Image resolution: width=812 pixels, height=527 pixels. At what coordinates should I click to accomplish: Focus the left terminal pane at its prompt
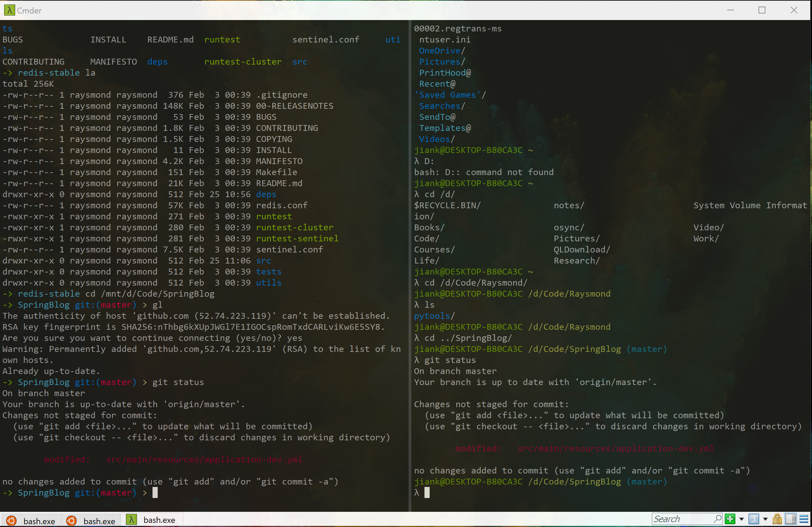(x=155, y=493)
